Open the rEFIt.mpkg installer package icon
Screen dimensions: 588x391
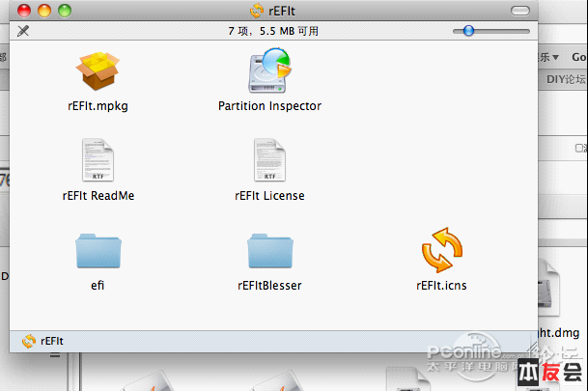98,70
